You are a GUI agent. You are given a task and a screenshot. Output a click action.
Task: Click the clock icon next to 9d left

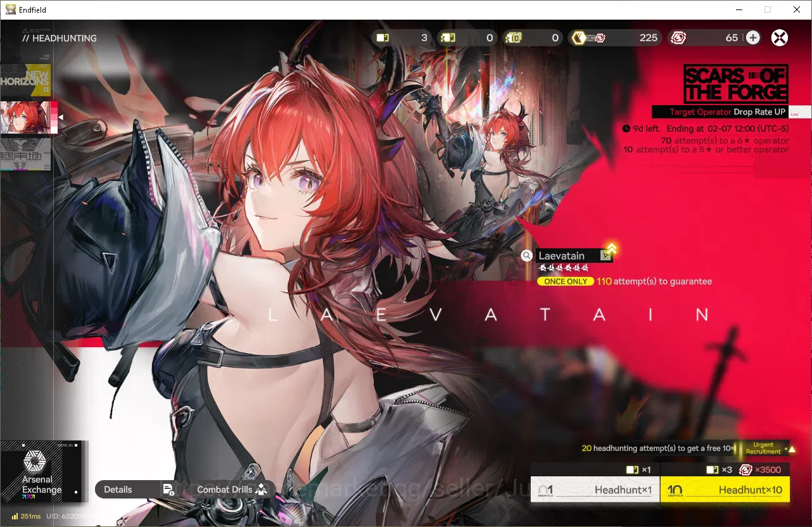pos(626,129)
